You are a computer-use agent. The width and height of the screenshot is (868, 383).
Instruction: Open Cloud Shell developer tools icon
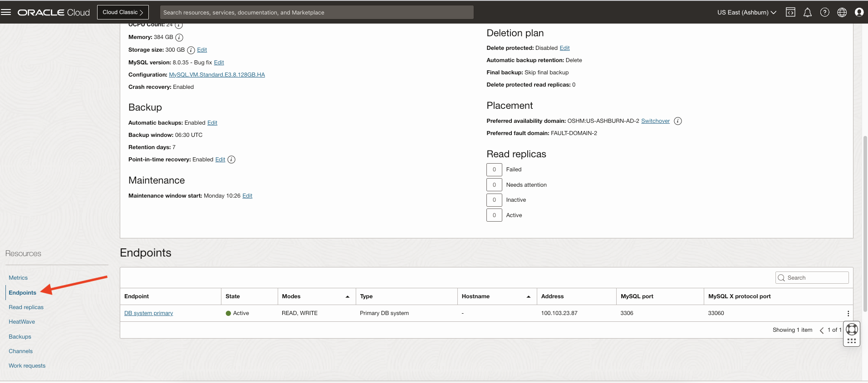click(x=790, y=12)
